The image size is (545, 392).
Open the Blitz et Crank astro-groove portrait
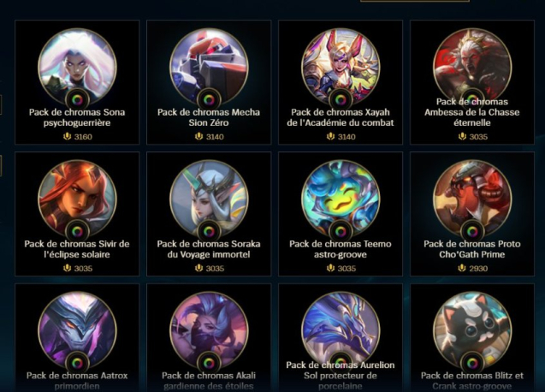(x=472, y=330)
